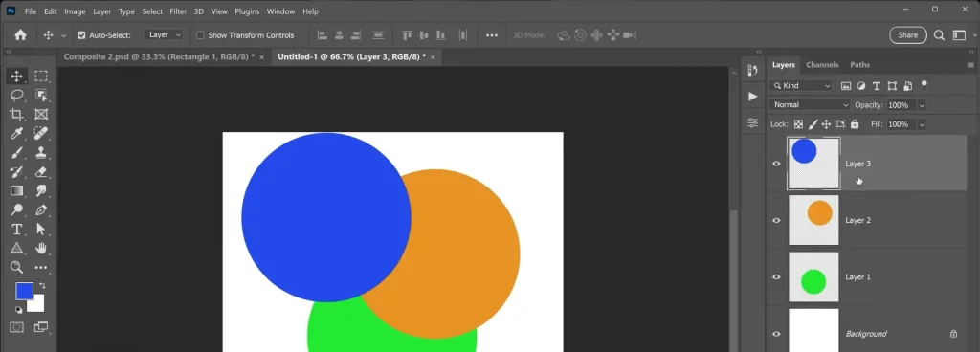Viewport: 980px width, 352px height.
Task: Select the Pen tool
Action: tap(41, 209)
